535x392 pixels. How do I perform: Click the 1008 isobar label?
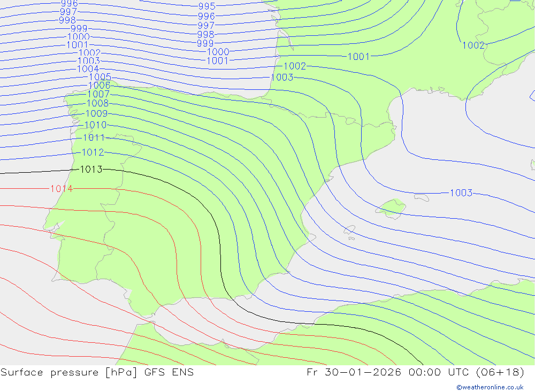(97, 103)
